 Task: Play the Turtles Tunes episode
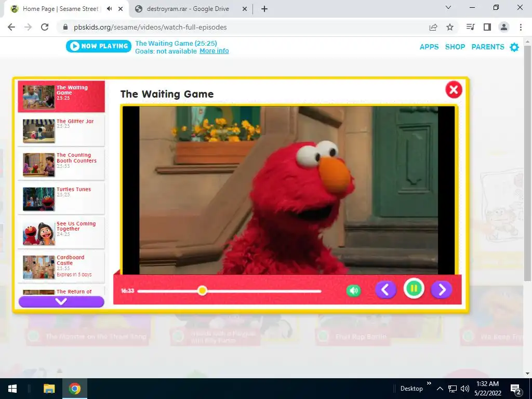(x=61, y=198)
